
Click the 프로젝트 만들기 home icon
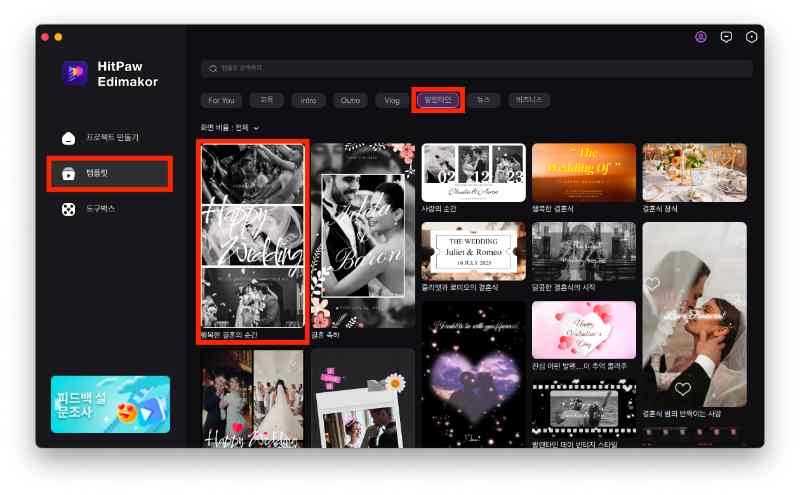pyautogui.click(x=68, y=137)
